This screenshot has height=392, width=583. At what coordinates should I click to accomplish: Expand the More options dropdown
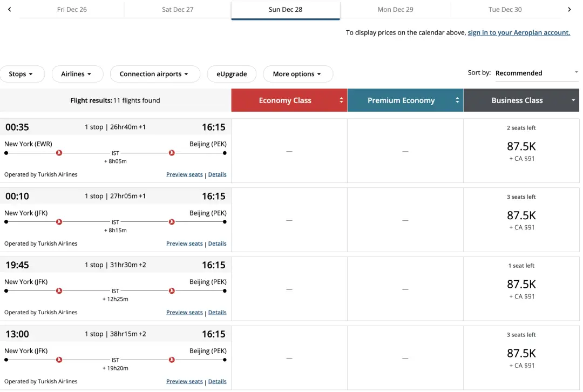point(297,74)
